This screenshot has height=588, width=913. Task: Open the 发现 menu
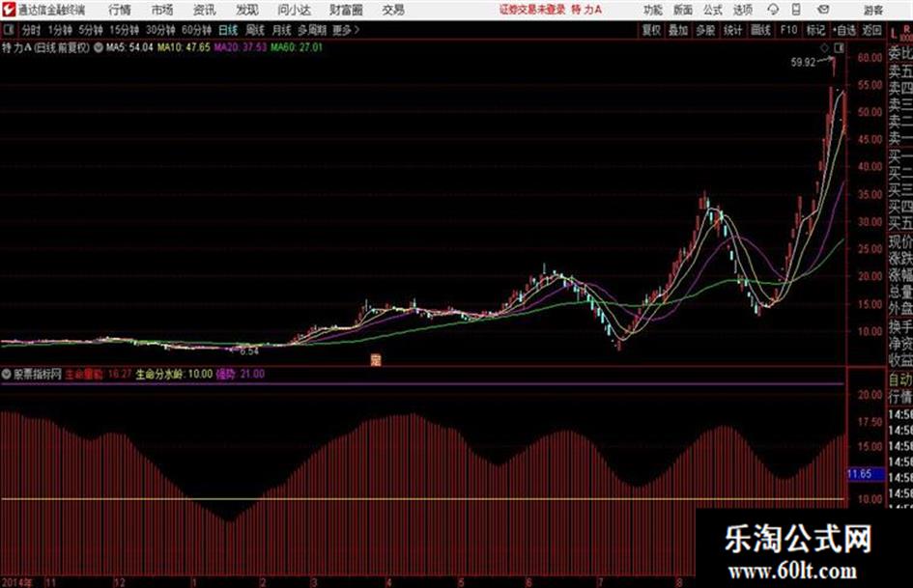pos(247,10)
